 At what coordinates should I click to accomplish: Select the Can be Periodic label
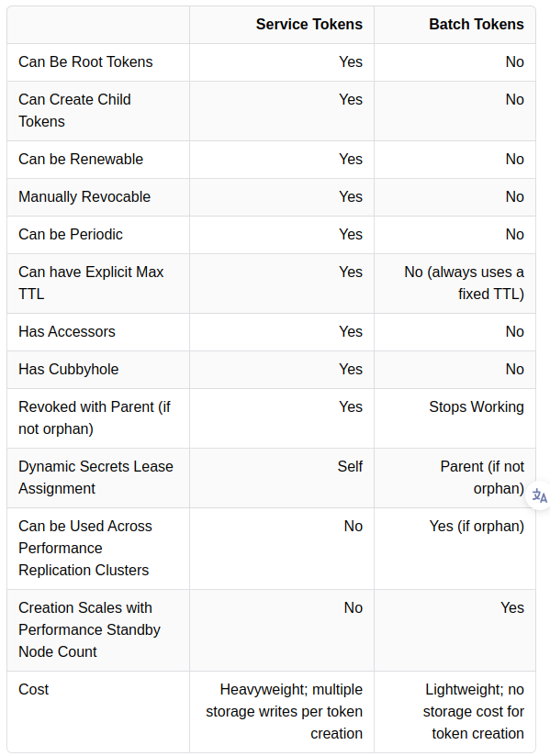[x=71, y=234]
